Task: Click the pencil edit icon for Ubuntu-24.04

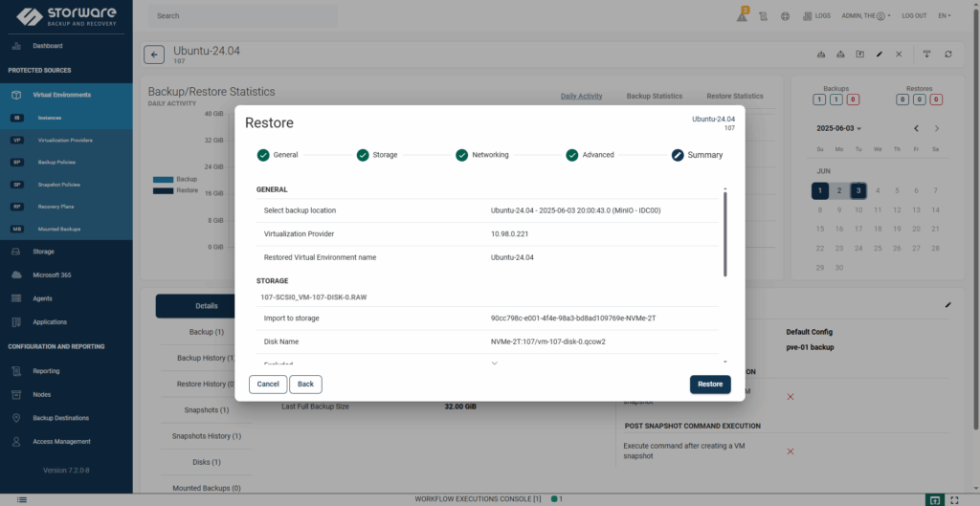Action: pos(879,55)
